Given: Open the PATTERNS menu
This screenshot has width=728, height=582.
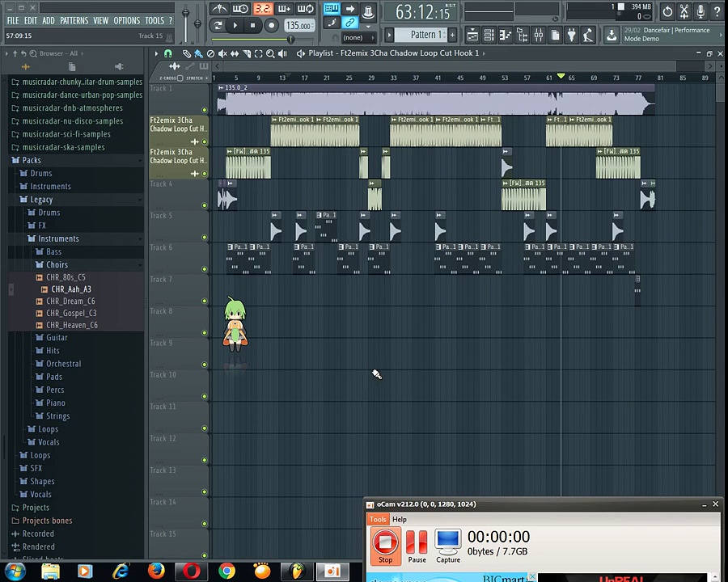Looking at the screenshot, I should [x=74, y=20].
